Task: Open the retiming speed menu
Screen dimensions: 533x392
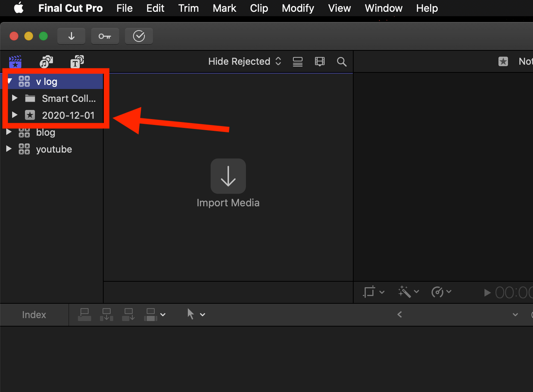Action: pyautogui.click(x=441, y=292)
